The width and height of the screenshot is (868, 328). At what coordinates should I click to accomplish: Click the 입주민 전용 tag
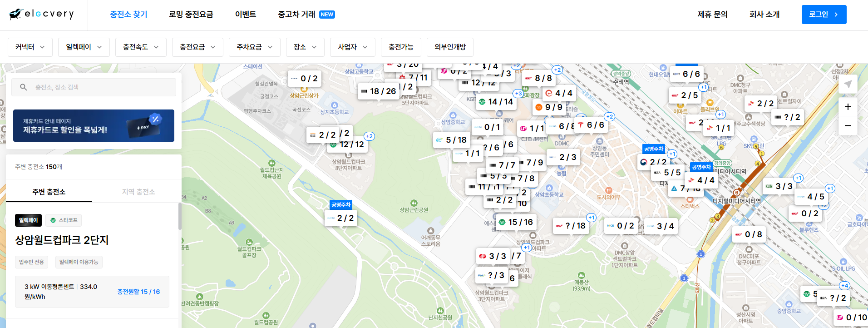point(31,262)
